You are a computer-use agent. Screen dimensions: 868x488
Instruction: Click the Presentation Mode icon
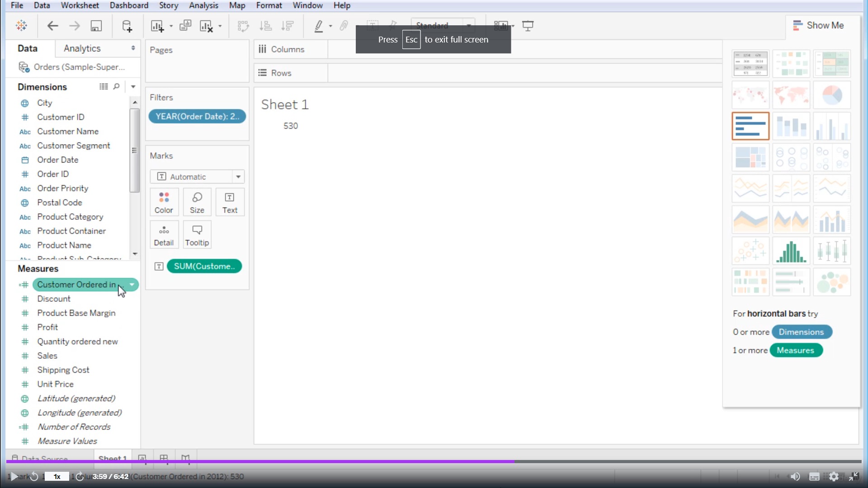click(x=528, y=26)
